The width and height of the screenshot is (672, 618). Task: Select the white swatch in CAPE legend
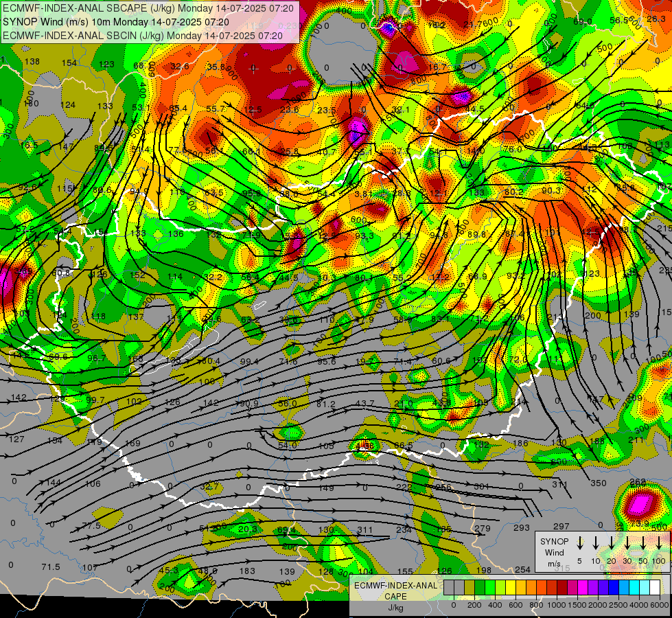tap(654, 588)
